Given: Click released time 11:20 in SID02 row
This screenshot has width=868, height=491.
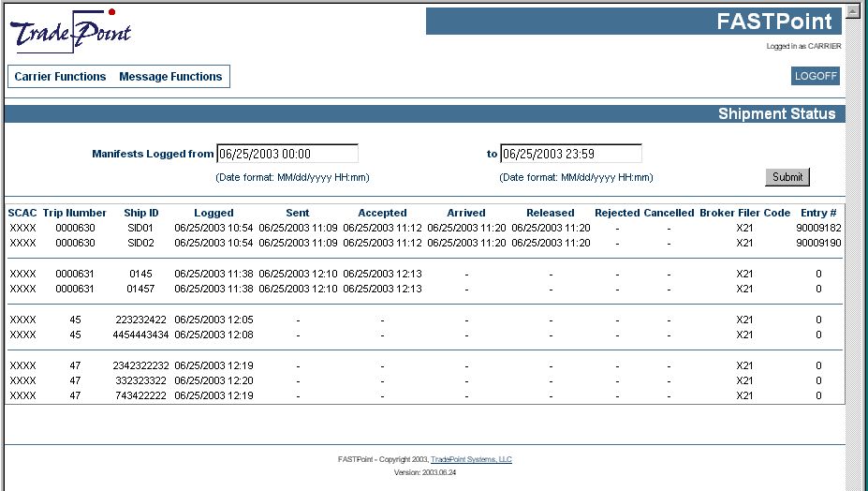Looking at the screenshot, I should pos(551,243).
